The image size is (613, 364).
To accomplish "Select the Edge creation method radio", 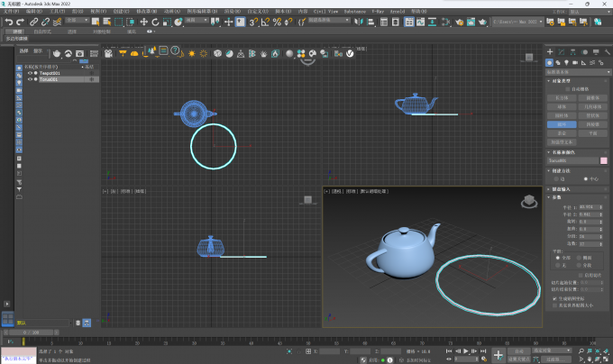I will pyautogui.click(x=556, y=179).
